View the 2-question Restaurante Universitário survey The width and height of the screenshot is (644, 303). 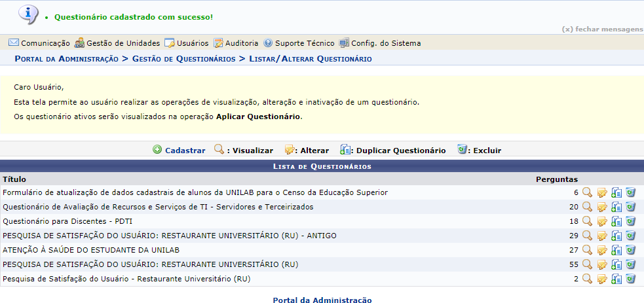[x=587, y=279]
